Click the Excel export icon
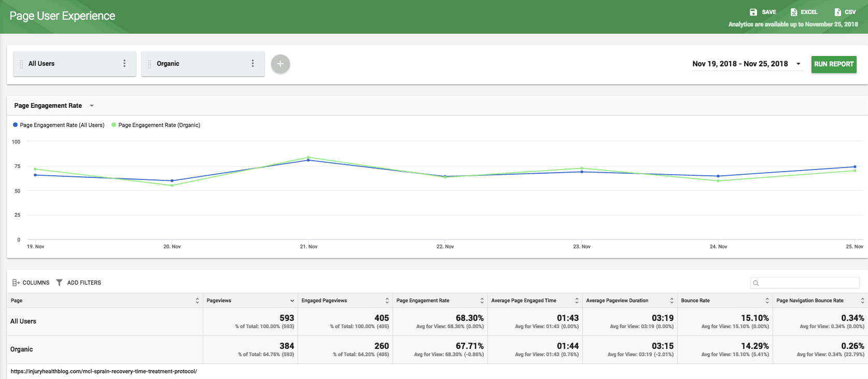Viewport: 868px width, 379px height. 794,12
